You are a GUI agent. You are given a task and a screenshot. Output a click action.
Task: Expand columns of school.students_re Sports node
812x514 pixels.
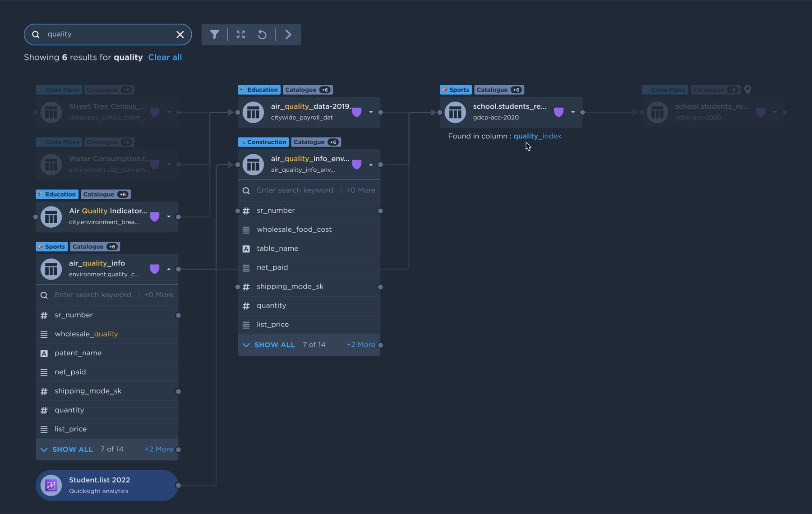pyautogui.click(x=573, y=112)
